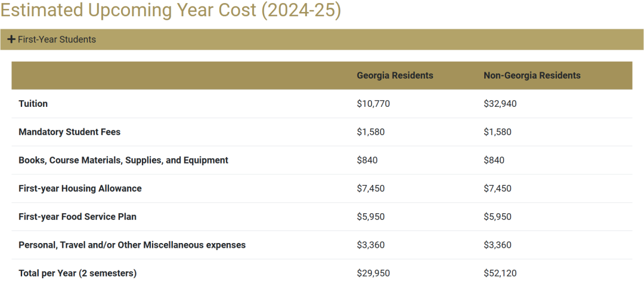Click the Estimated Upcoming Year Cost heading
Viewport: 644px width, 286px height.
[x=171, y=11]
